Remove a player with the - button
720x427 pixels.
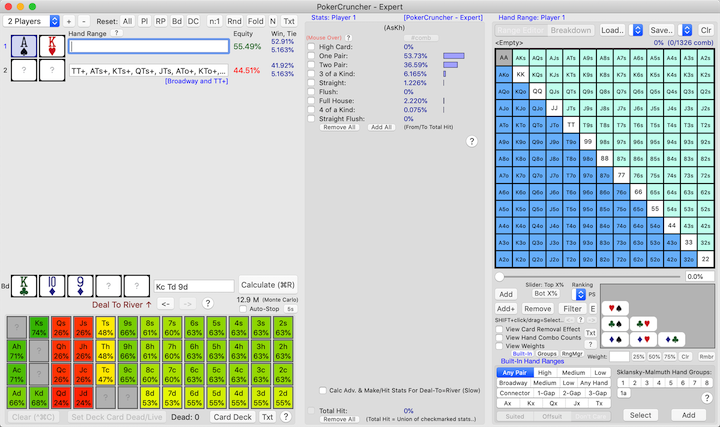(84, 21)
